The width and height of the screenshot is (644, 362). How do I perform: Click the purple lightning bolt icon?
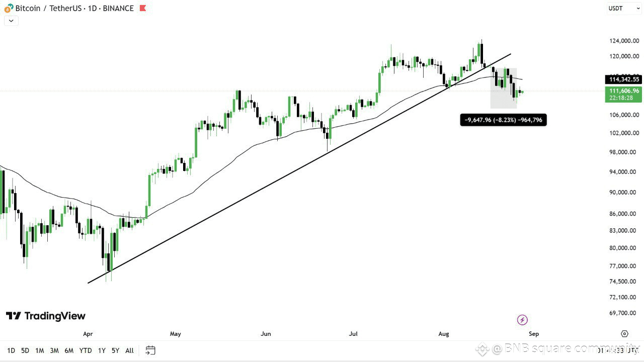(x=522, y=320)
